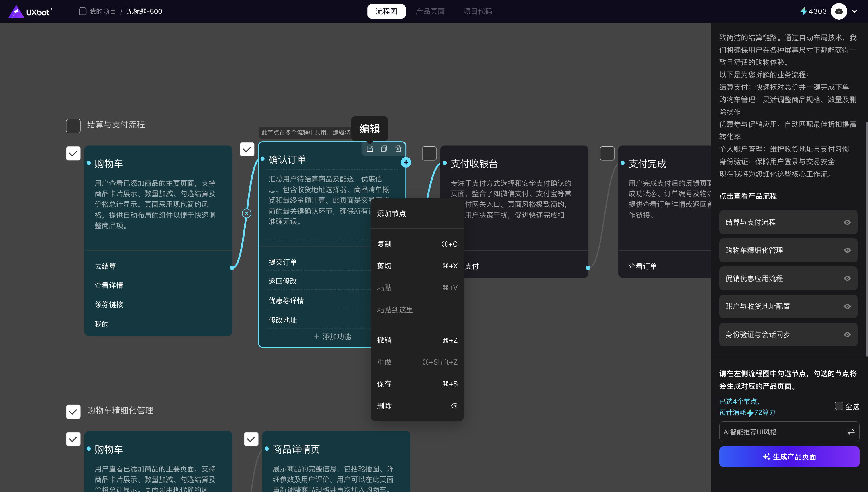Click 添加功能 in 确认订单 node

click(332, 336)
